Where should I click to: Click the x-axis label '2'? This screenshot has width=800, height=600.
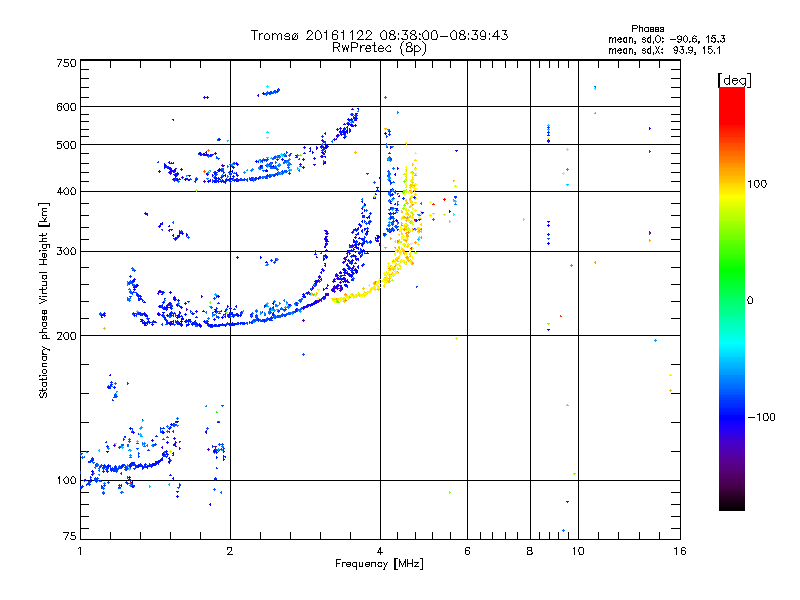coord(230,551)
